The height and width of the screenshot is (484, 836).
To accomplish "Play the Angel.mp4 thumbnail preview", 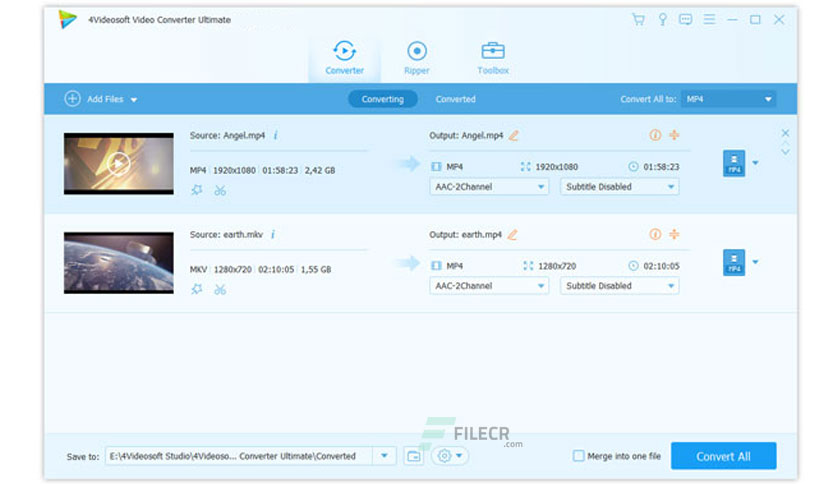I will (x=118, y=163).
